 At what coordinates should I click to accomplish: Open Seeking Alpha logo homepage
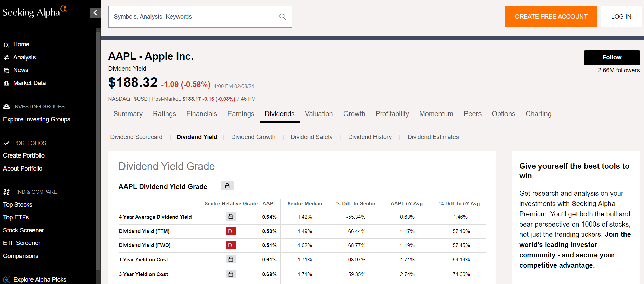tap(35, 12)
